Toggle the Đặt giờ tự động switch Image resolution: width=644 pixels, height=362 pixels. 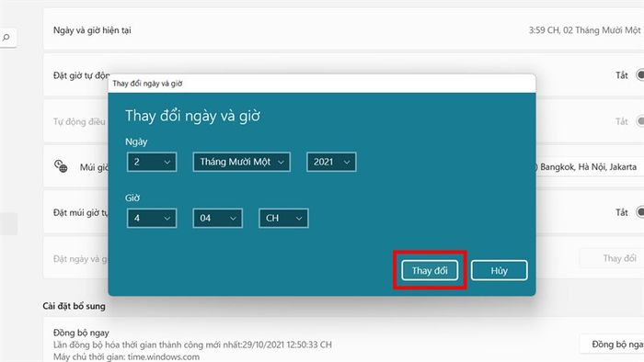(640, 75)
